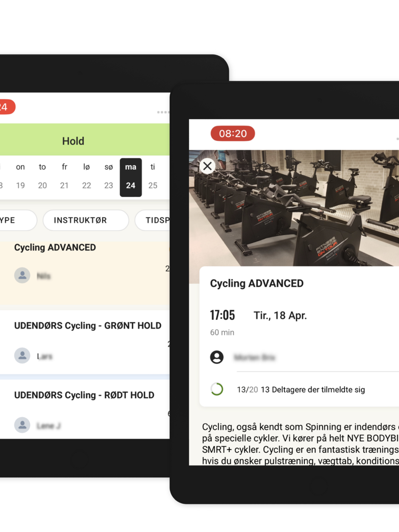The image size is (399, 532).
Task: Tap the red 08:20 time badge
Action: (233, 134)
